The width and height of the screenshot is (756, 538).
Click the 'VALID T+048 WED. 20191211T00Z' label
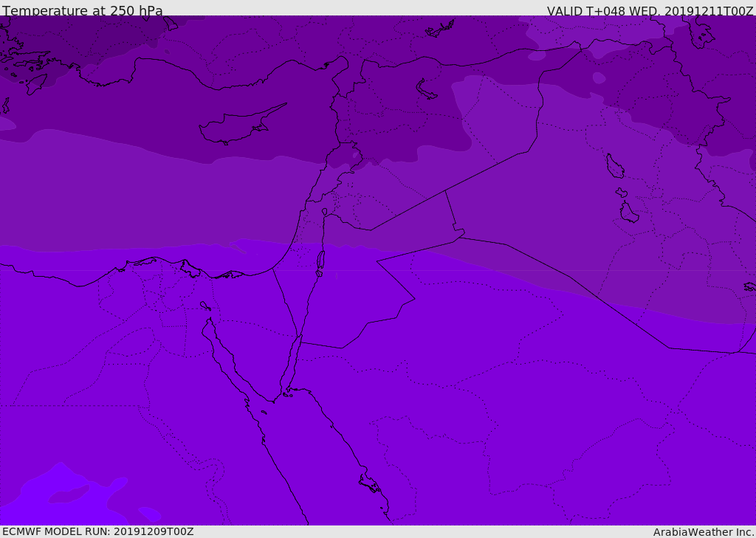pyautogui.click(x=650, y=10)
